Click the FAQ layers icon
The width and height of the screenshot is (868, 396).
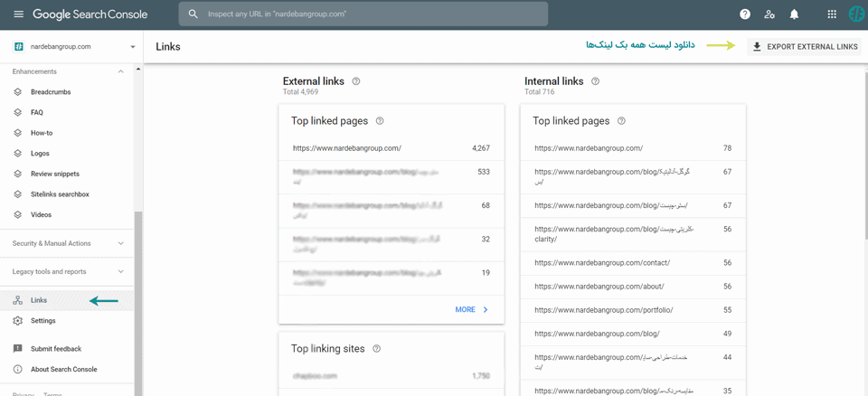18,112
